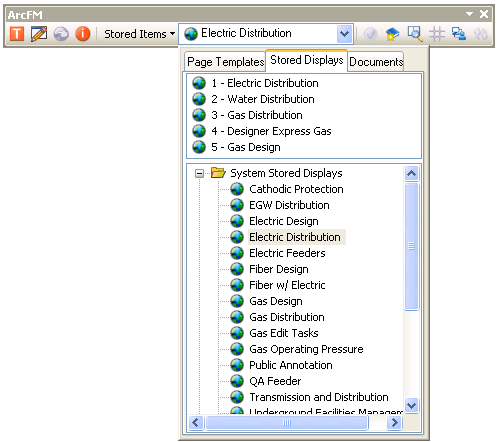Screen dimensions: 498x442
Task: Click the pencil edit icon in toolbar
Action: pyautogui.click(x=39, y=34)
